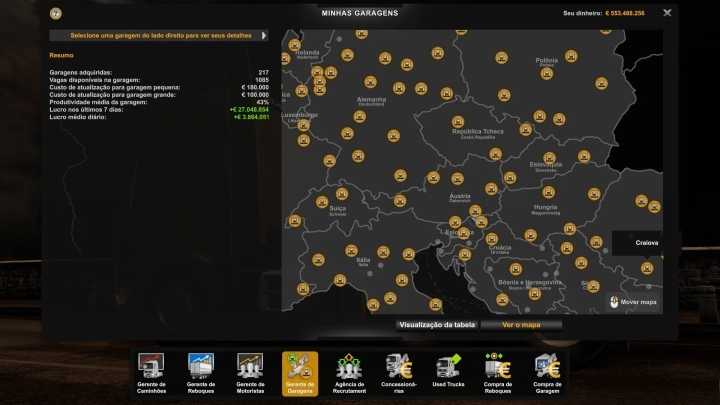Switch to Visualização da tabela view

[437, 325]
